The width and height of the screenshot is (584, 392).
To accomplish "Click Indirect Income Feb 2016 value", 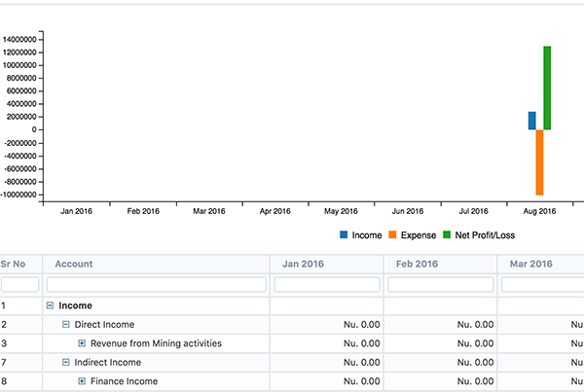I will (x=475, y=362).
